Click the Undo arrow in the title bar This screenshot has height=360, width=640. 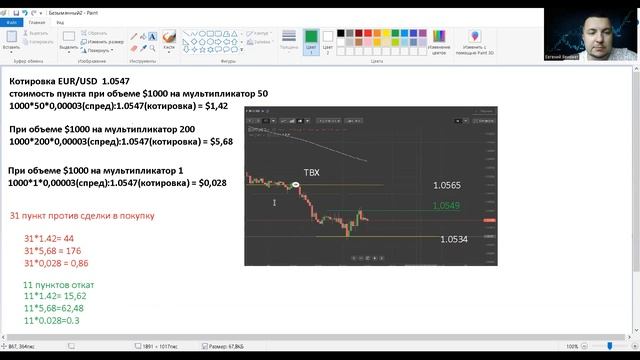point(24,13)
